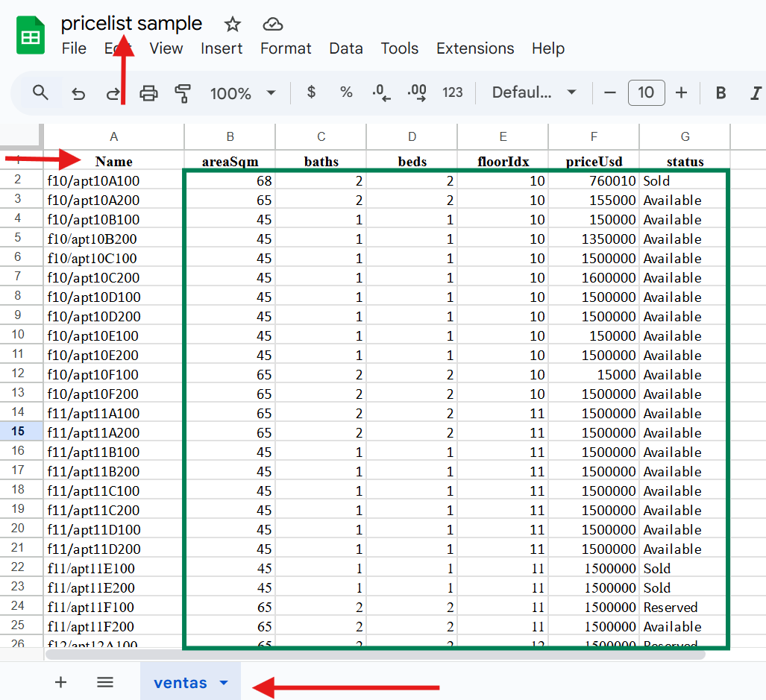Select cell f11/apt11E200
The width and height of the screenshot is (766, 700).
point(114,587)
